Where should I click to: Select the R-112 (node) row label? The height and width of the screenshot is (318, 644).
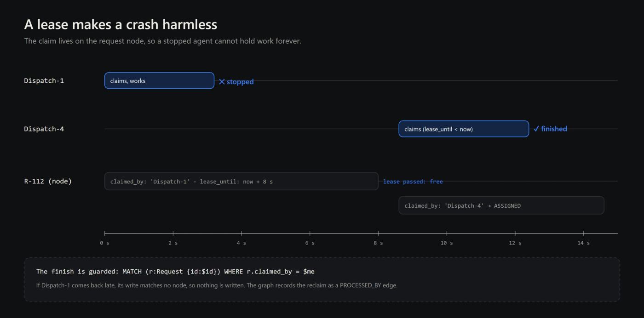click(48, 181)
